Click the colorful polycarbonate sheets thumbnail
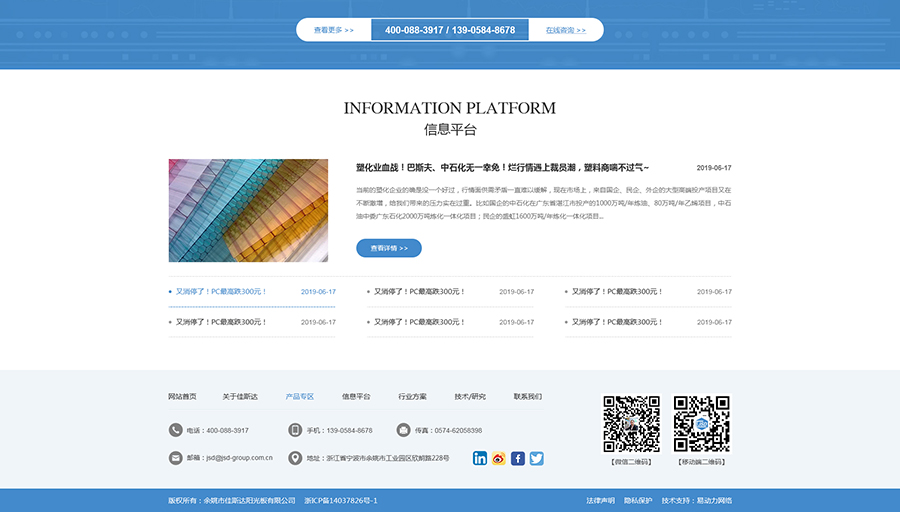Viewport: 900px width, 512px height. pyautogui.click(x=248, y=210)
